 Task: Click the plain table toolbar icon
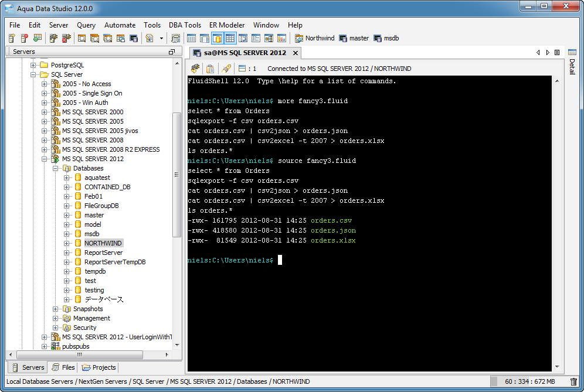point(191,38)
